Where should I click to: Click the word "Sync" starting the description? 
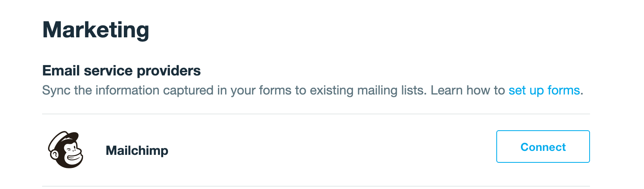[56, 91]
